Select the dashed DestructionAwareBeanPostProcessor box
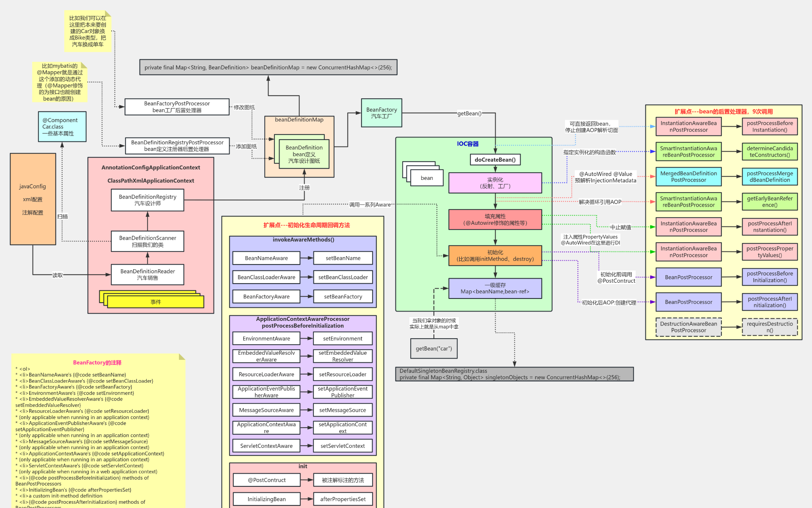 pos(688,327)
